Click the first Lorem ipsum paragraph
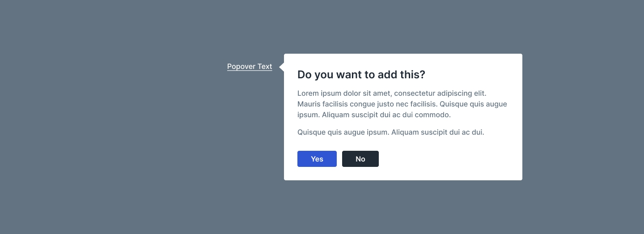Screen dimensions: 644x234 click(402, 104)
